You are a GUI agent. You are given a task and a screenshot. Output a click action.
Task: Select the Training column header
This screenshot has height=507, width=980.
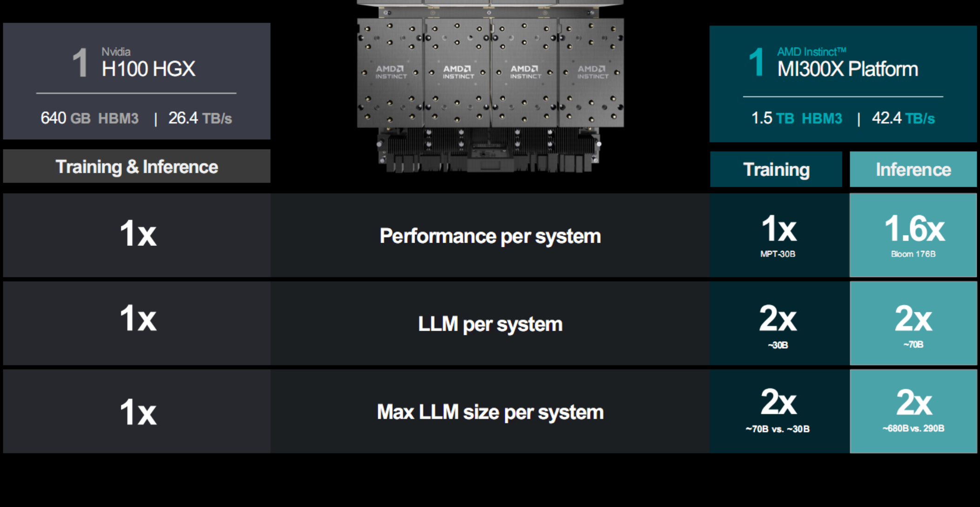[x=776, y=169]
